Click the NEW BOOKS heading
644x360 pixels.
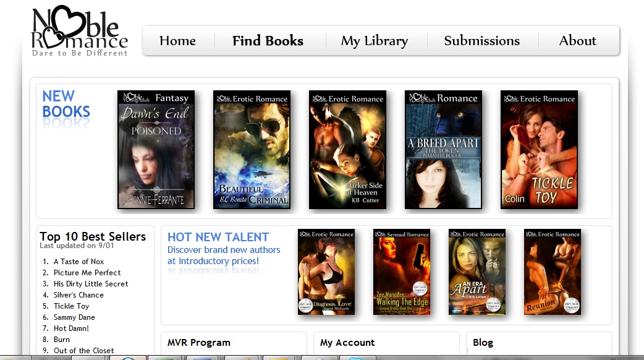(x=66, y=103)
